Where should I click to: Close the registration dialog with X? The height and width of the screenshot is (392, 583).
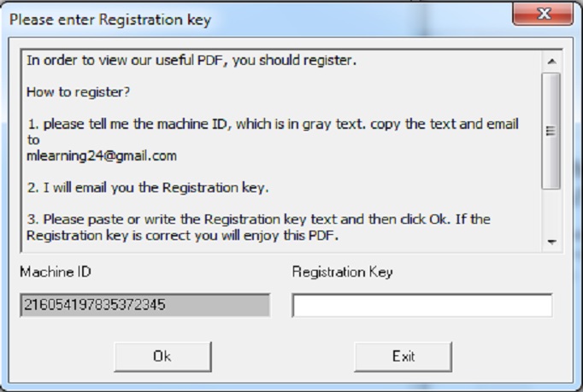pos(542,15)
